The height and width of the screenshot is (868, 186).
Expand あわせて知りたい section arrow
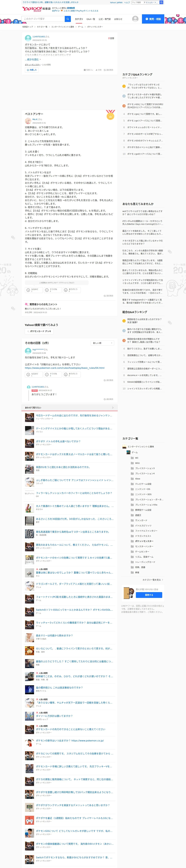pos(112,408)
